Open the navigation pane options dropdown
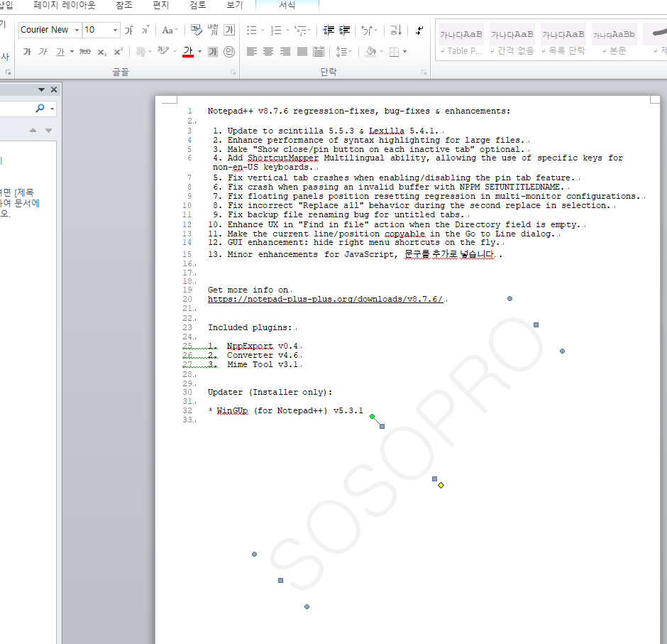Viewport: 667px width, 644px height. 41,89
